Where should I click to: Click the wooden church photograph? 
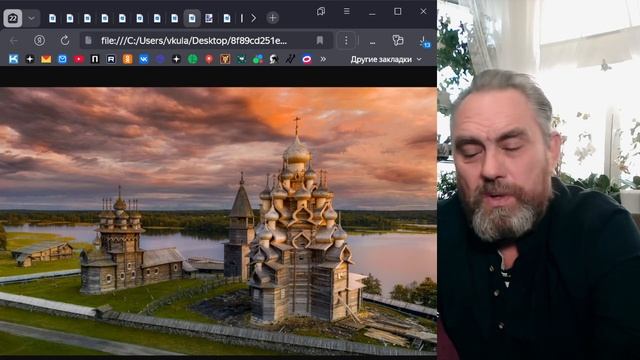218,222
